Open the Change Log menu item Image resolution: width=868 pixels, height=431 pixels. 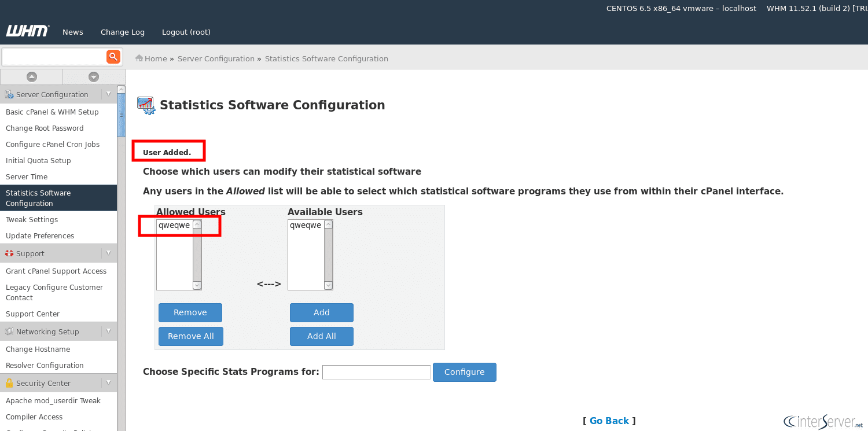click(123, 32)
